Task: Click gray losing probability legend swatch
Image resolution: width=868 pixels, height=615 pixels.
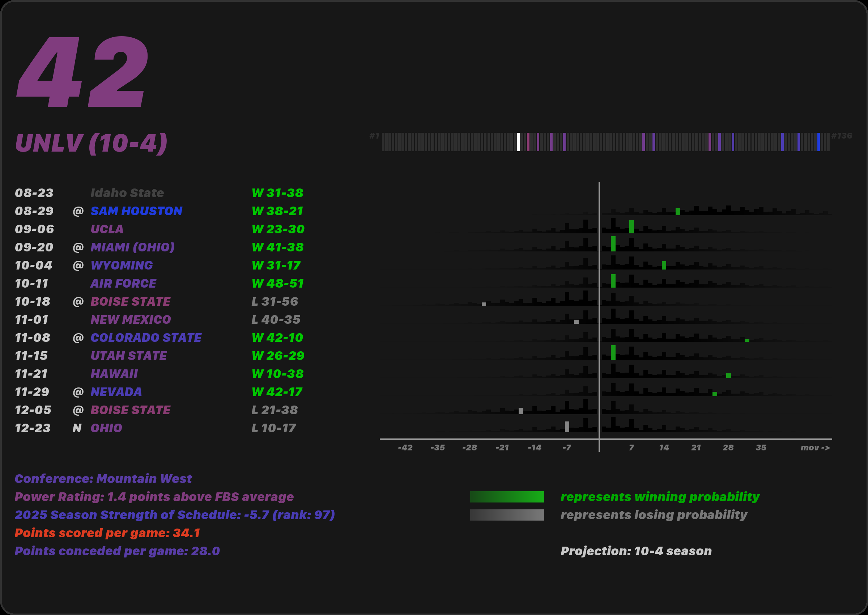Action: [507, 515]
